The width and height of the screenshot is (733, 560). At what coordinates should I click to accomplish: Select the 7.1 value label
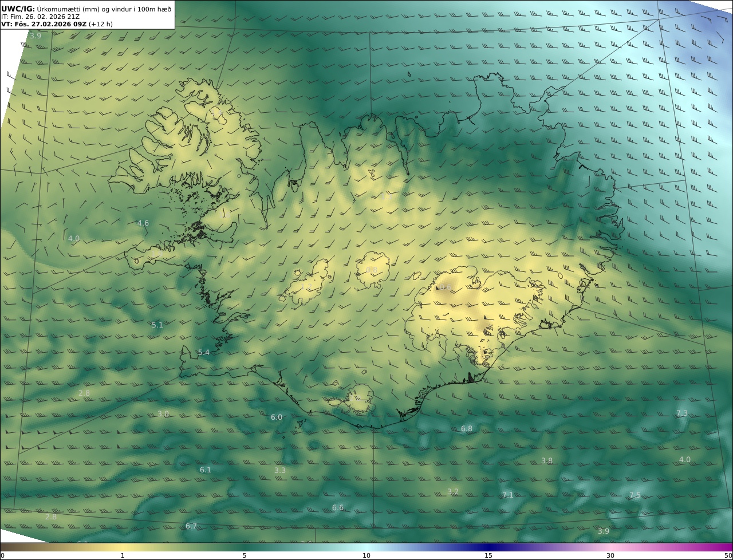click(x=508, y=495)
